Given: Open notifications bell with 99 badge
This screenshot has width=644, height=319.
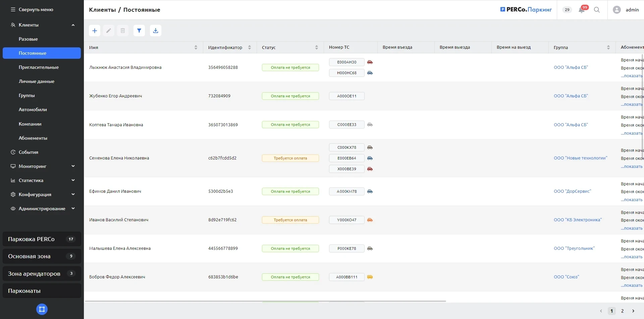Looking at the screenshot, I should coord(582,10).
